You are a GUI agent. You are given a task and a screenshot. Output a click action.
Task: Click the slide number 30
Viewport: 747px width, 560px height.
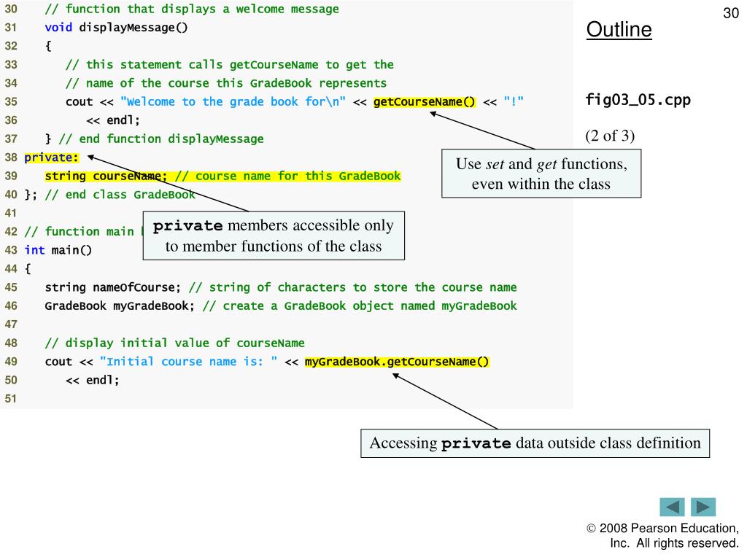731,13
